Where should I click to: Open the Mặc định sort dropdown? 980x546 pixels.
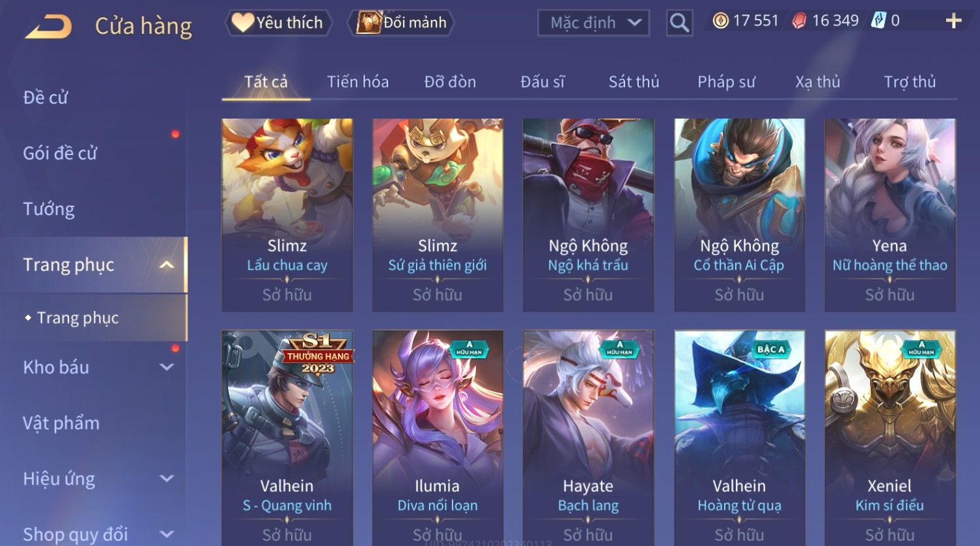click(594, 23)
